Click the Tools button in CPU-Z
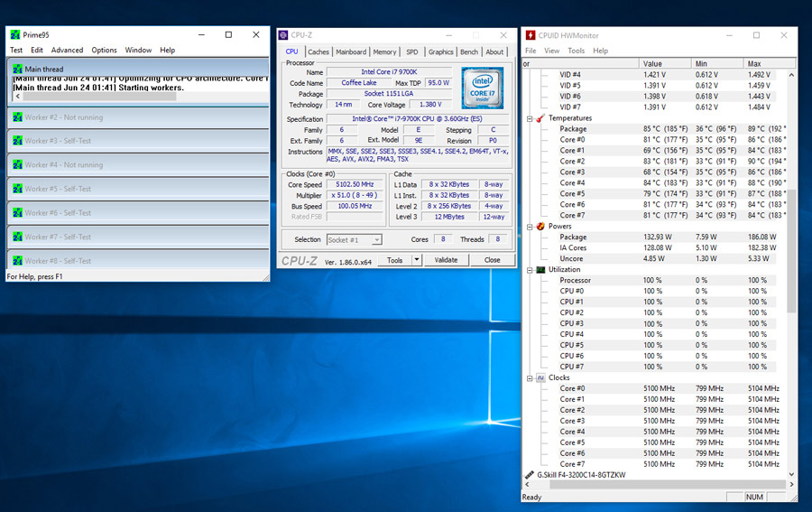Screen dimensions: 812x512 pos(395,260)
